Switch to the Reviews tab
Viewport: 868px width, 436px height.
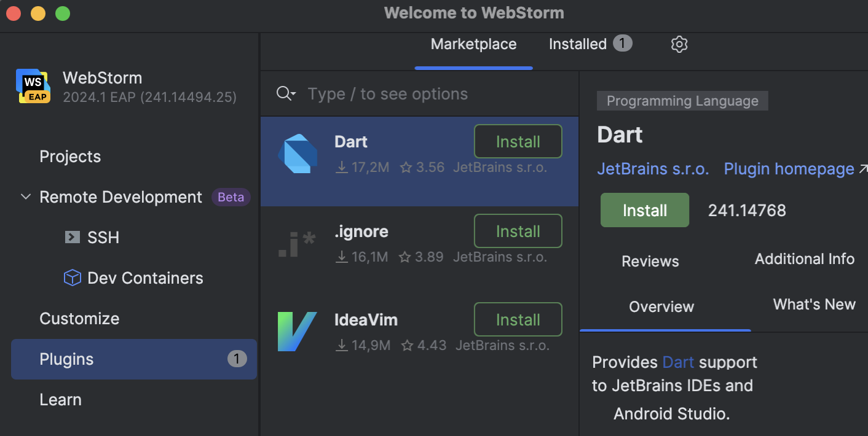[650, 261]
